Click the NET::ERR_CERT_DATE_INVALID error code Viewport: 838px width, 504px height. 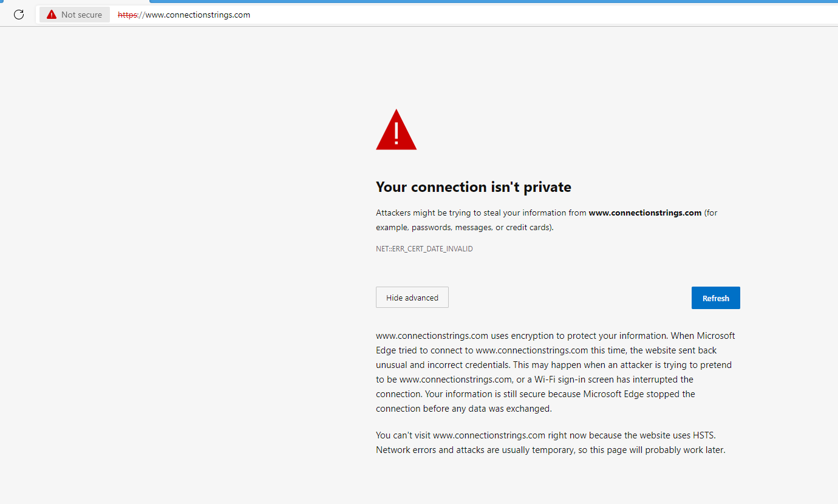(424, 249)
